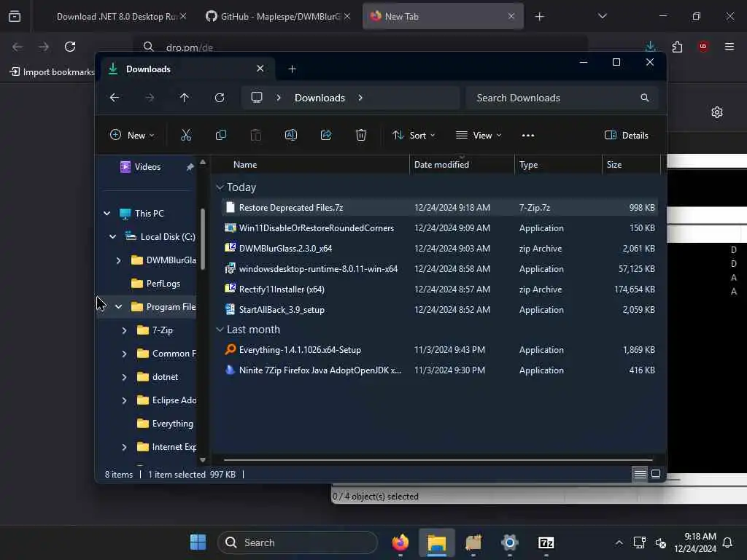Click the Rename icon in Explorer toolbar
This screenshot has width=747, height=560.
[291, 135]
